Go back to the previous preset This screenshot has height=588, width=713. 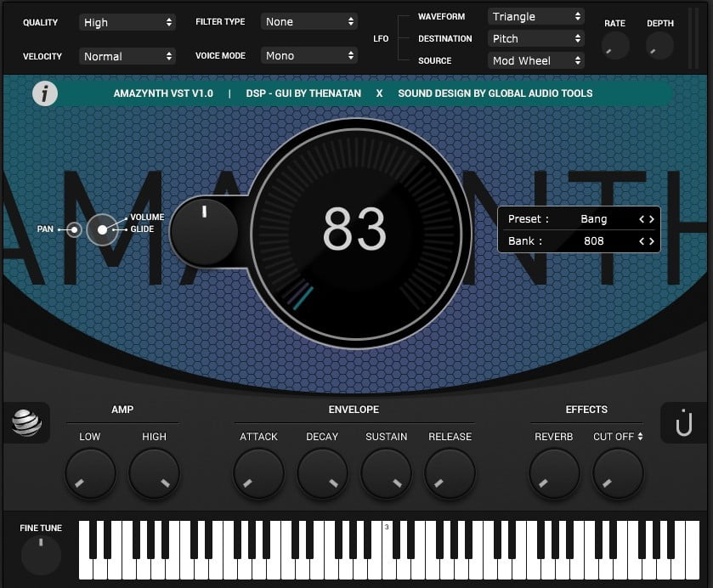(640, 218)
